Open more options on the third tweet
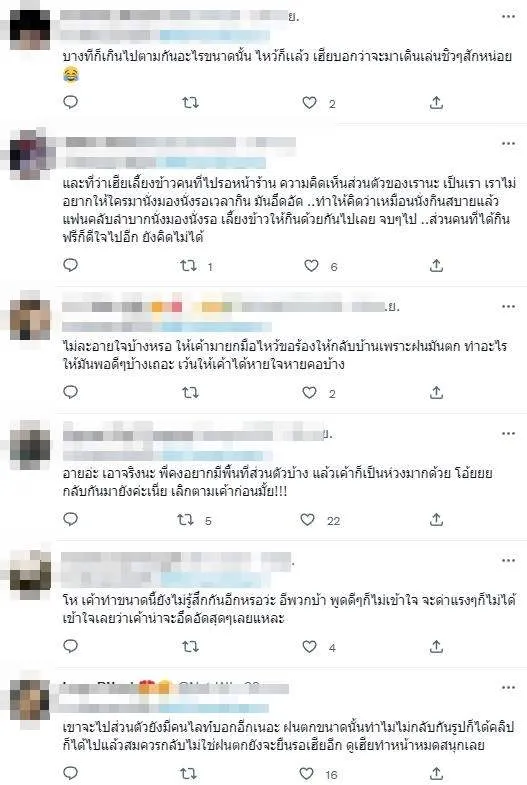Viewport: 527px width, 785px height. (508, 306)
